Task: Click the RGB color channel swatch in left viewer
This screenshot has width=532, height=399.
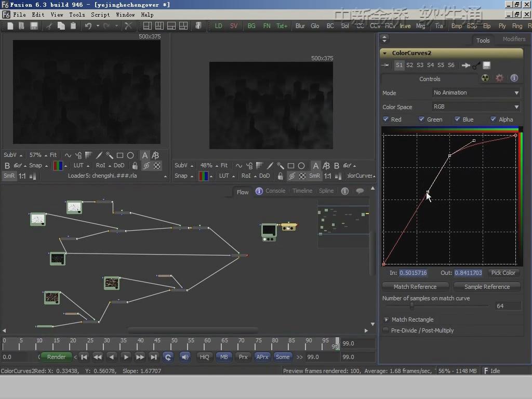Action: (58, 166)
